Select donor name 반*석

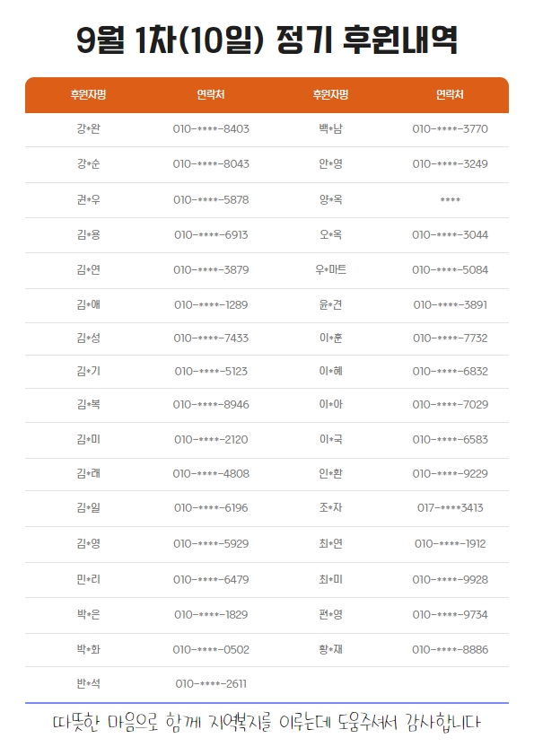[88, 683]
